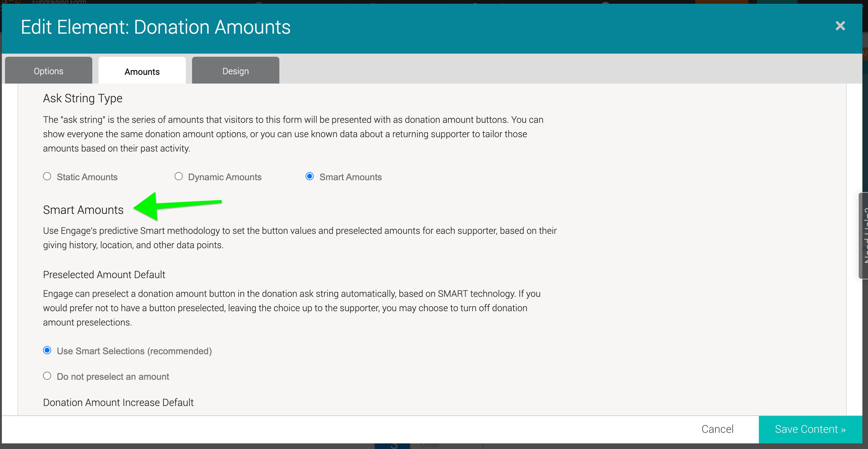This screenshot has height=449, width=868.
Task: Select the Smart Amounts radio option
Action: [x=310, y=176]
